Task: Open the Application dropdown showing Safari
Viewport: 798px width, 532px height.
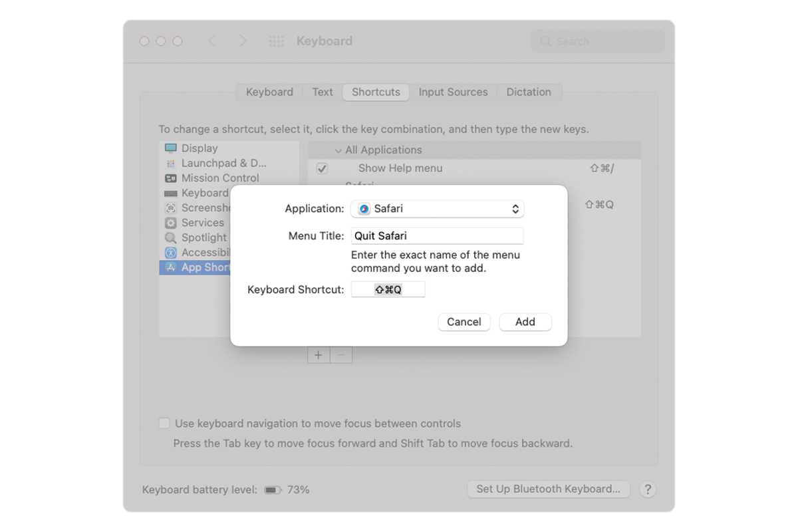Action: click(437, 209)
